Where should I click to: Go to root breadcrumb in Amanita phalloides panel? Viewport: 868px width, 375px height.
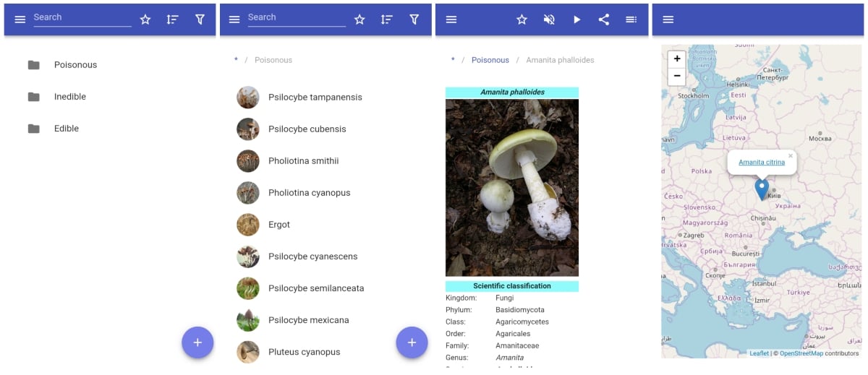pyautogui.click(x=453, y=60)
